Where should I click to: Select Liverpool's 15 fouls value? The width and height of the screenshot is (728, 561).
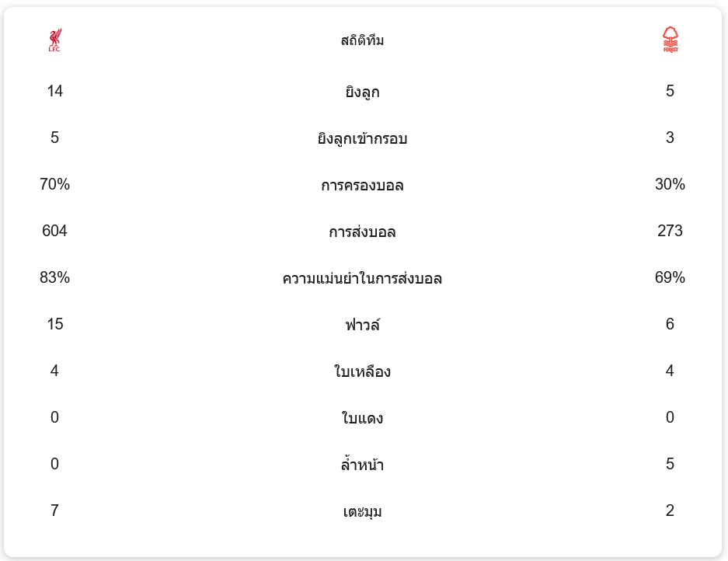tap(54, 324)
